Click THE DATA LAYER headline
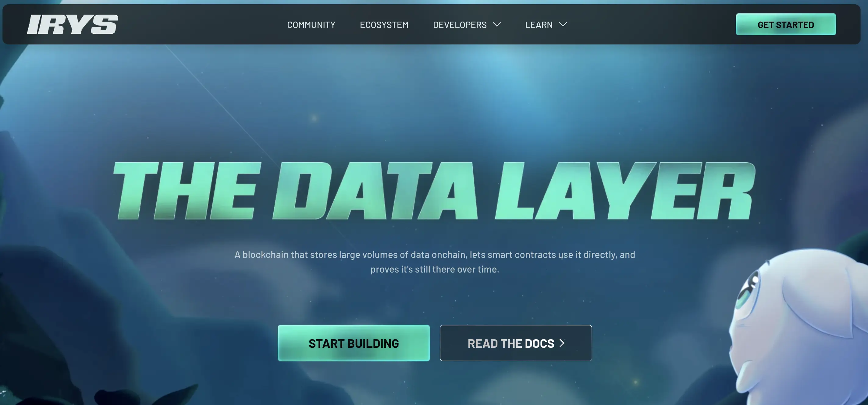 pos(434,191)
